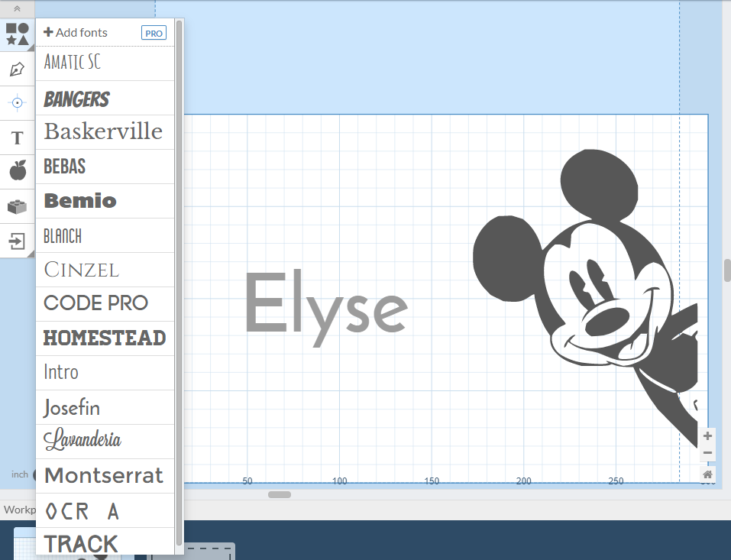Select the Elyse text on canvas
The height and width of the screenshot is (560, 731).
coord(326,308)
